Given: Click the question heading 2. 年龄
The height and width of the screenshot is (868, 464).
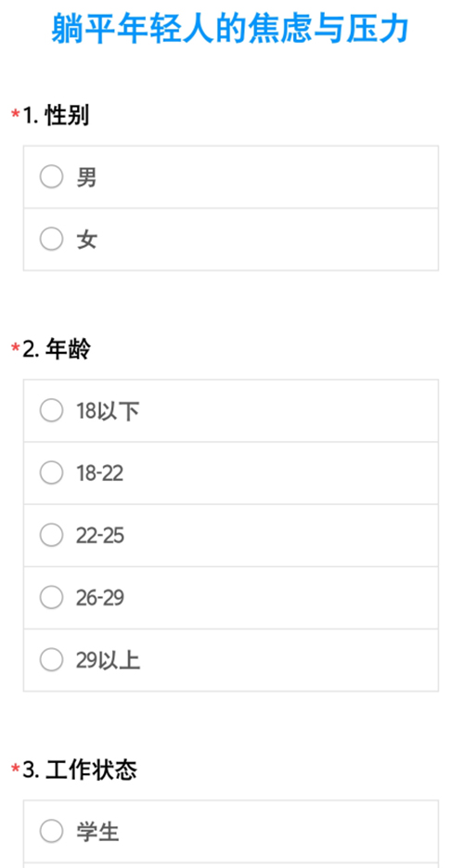Looking at the screenshot, I should pyautogui.click(x=57, y=350).
